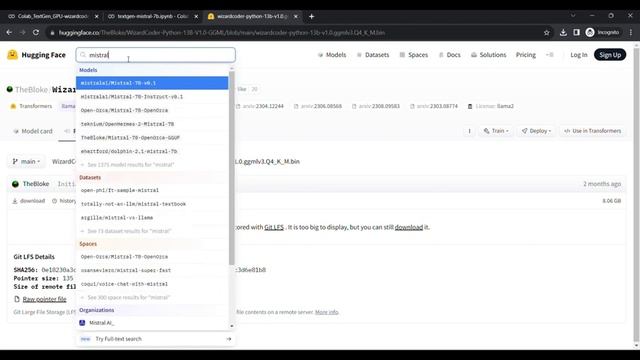The width and height of the screenshot is (640, 360).
Task: Click the search box containing mistral
Action: (156, 55)
